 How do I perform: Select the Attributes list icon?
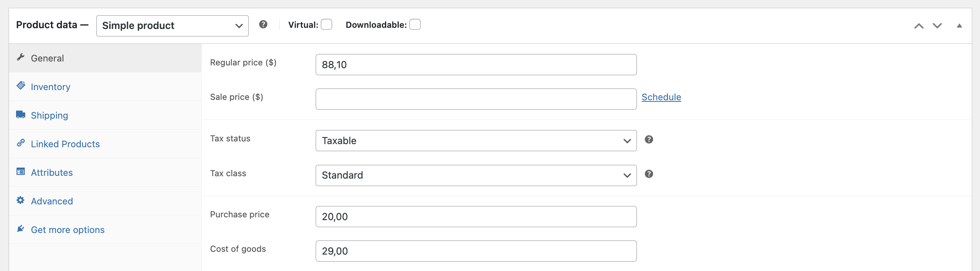[x=21, y=172]
